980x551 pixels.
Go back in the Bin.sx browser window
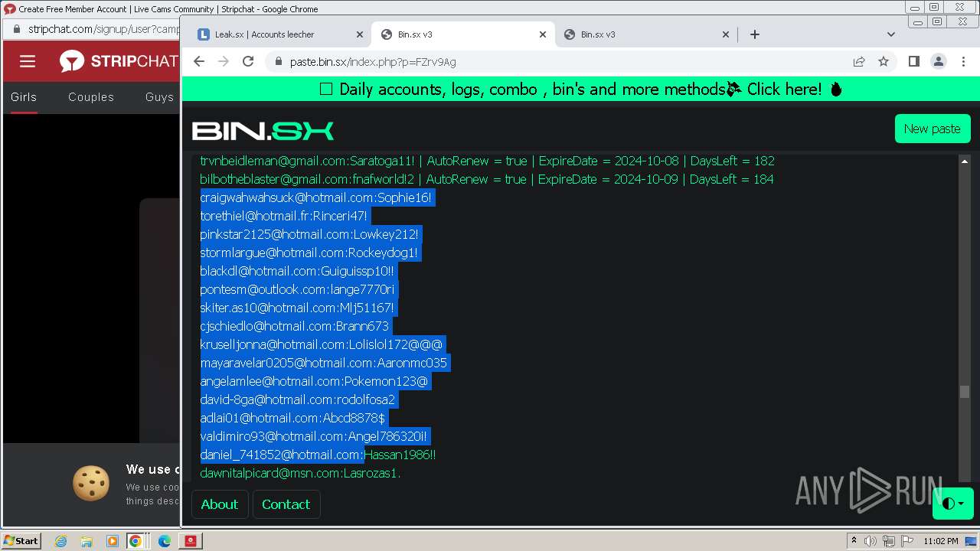coord(199,61)
